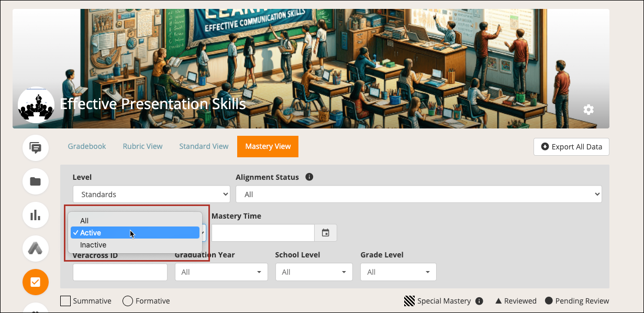Expand the Level Standards dropdown

point(151,195)
